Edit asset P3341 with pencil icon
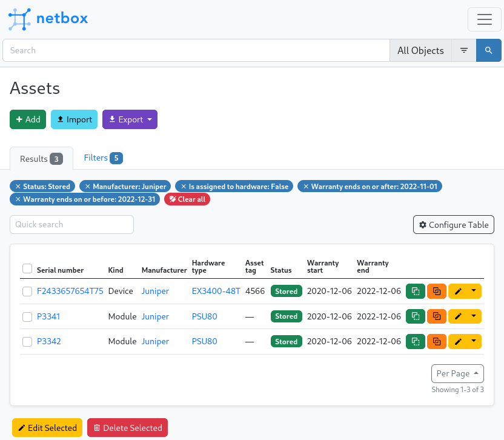Viewport: 504px width, 440px height. (458, 316)
